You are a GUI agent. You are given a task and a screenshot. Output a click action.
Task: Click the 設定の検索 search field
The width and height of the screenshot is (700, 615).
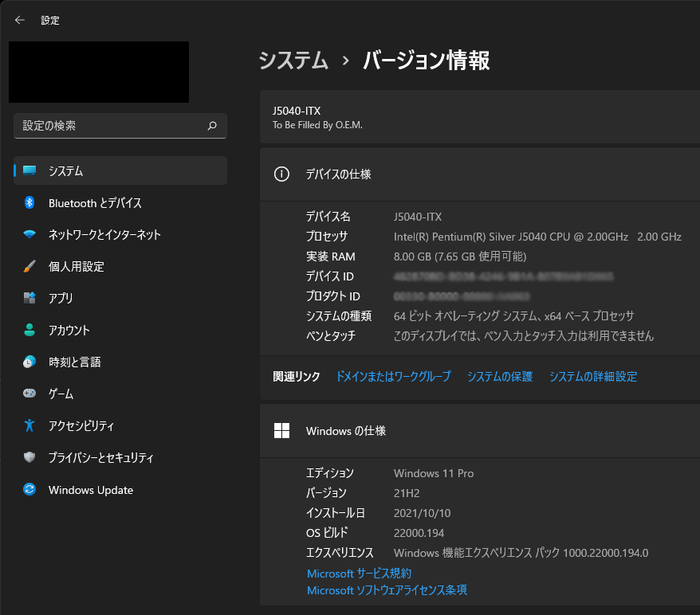click(x=120, y=126)
